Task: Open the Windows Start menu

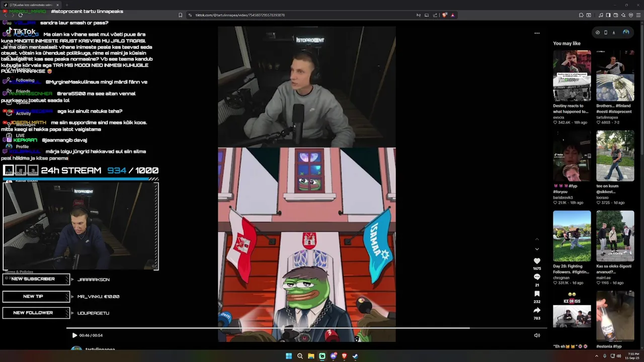Action: point(289,356)
